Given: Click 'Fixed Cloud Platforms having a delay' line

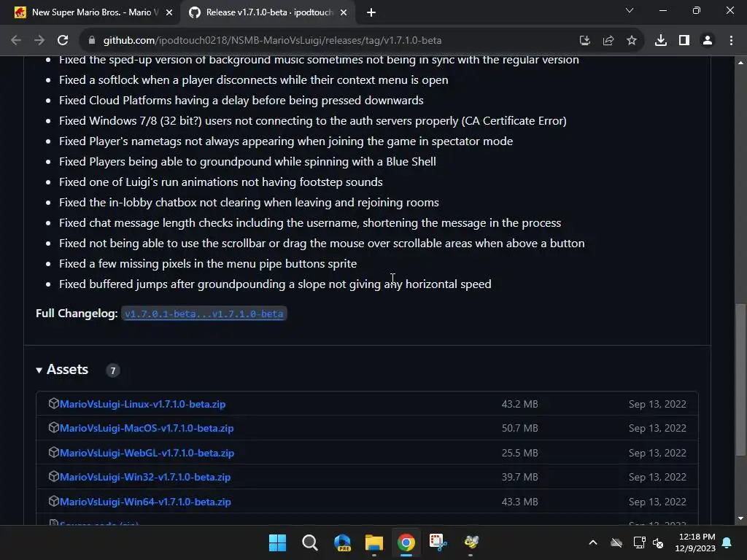Looking at the screenshot, I should [241, 101].
